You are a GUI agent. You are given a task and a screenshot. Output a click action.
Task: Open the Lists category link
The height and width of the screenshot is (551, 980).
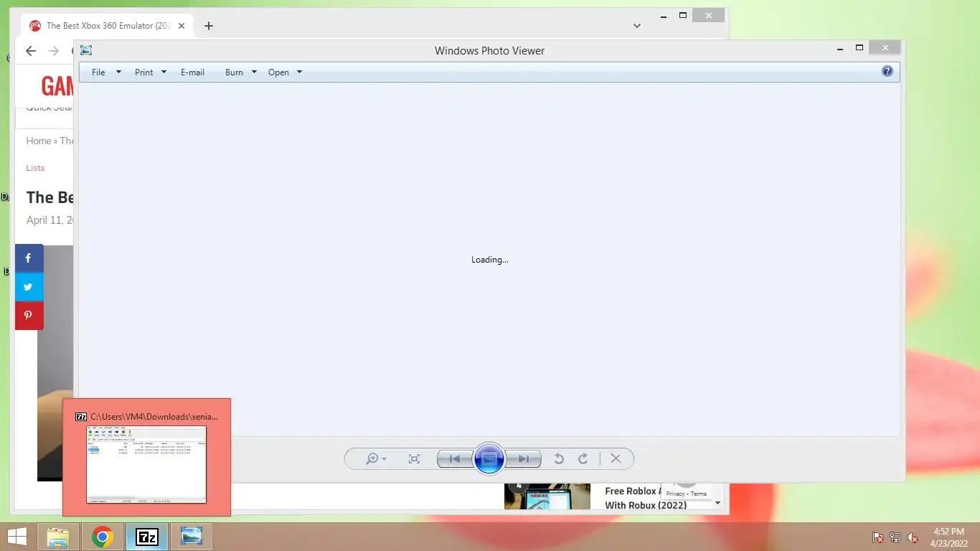[x=35, y=168]
